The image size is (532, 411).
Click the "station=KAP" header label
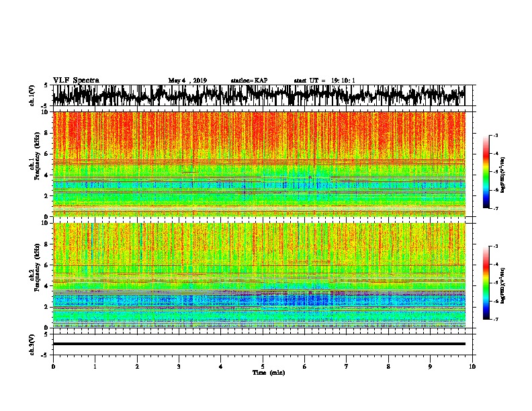(x=249, y=81)
